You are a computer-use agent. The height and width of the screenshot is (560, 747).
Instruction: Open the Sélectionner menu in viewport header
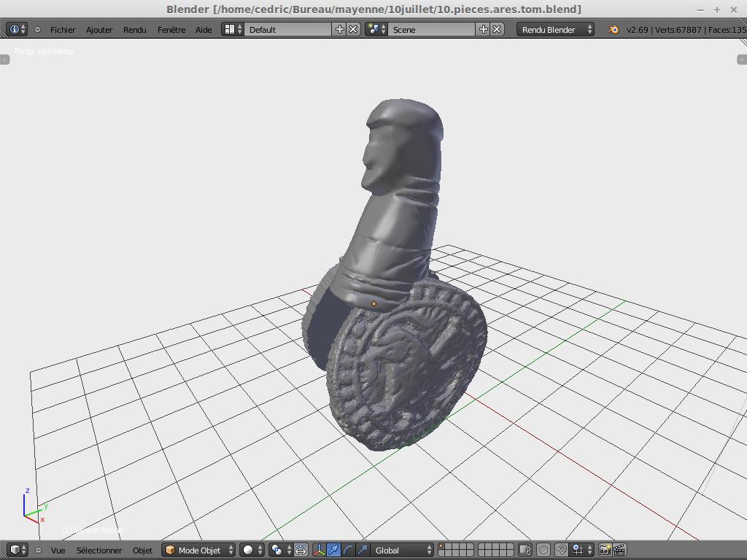(x=99, y=550)
